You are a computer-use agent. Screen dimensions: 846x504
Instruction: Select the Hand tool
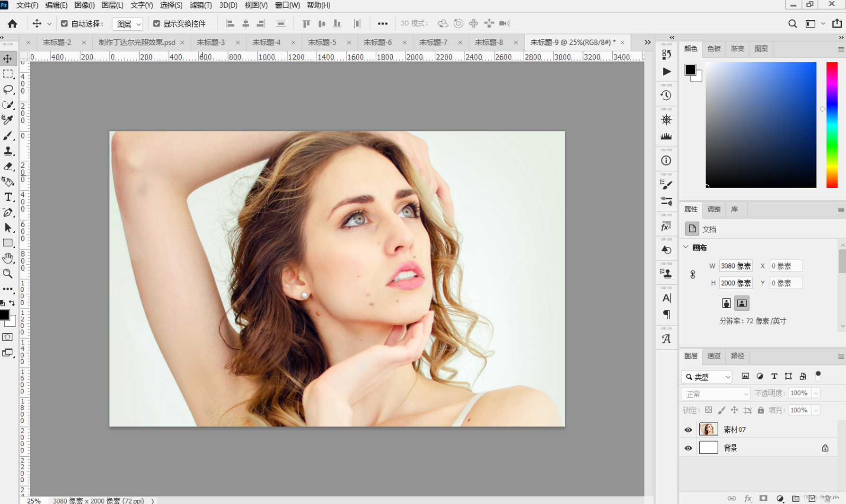[8, 258]
